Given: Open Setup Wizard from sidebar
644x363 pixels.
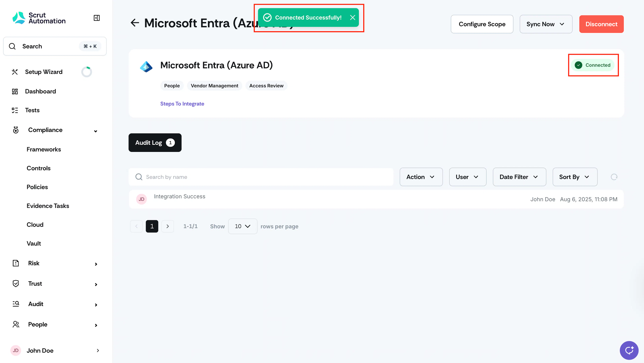Looking at the screenshot, I should [x=43, y=72].
